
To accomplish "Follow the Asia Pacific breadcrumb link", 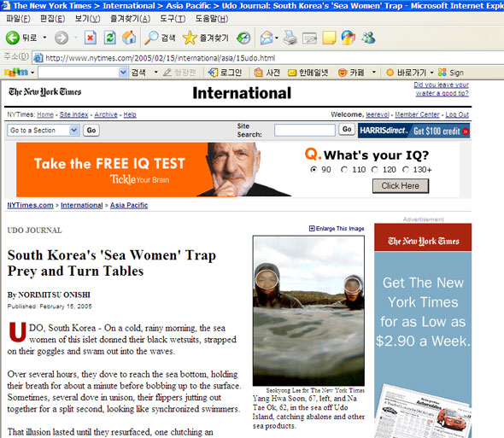I will (129, 205).
